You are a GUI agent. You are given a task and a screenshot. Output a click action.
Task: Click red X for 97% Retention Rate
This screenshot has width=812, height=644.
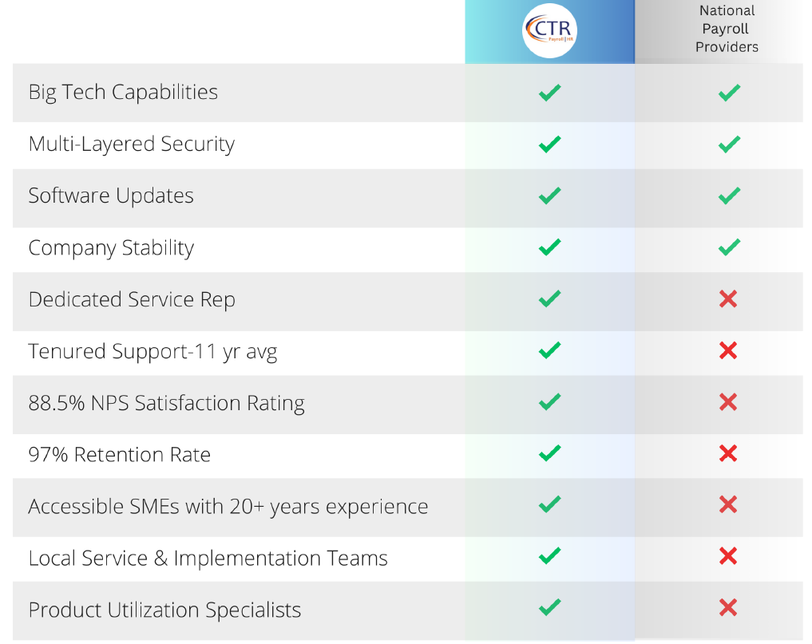click(x=728, y=453)
